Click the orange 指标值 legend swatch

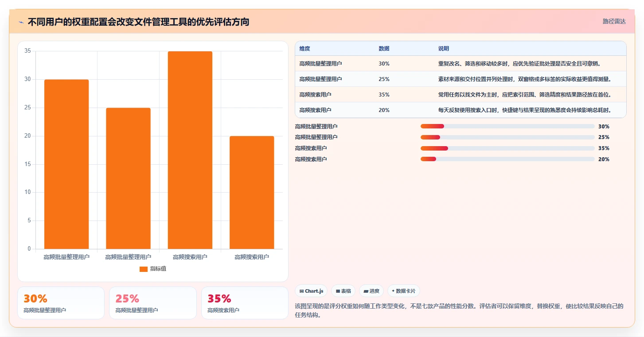(x=143, y=269)
